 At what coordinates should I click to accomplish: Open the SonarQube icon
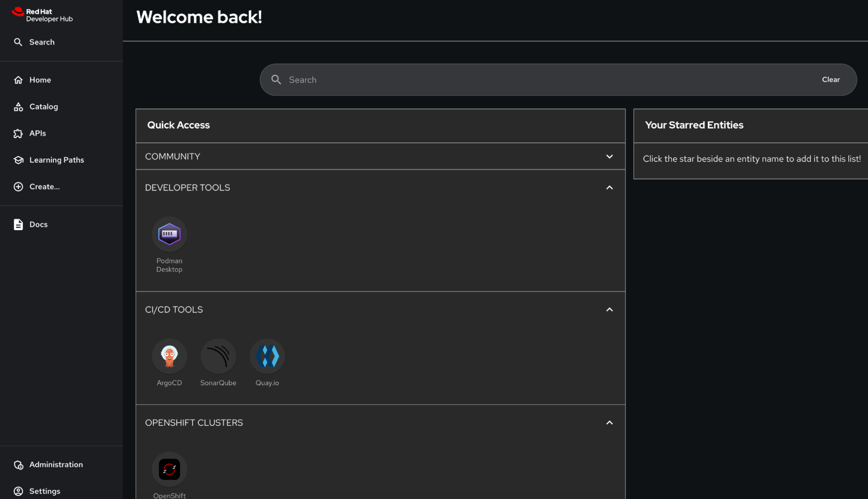pyautogui.click(x=218, y=356)
